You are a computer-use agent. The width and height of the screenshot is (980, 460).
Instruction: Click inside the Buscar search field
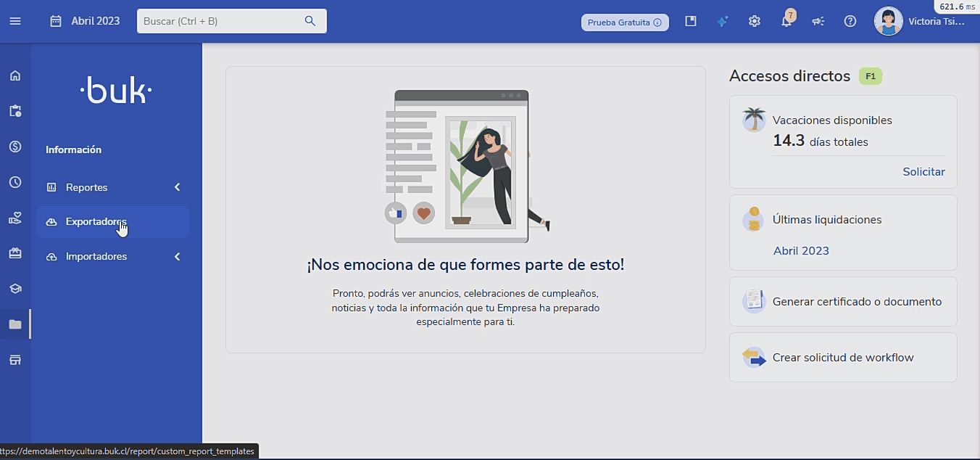tap(225, 21)
